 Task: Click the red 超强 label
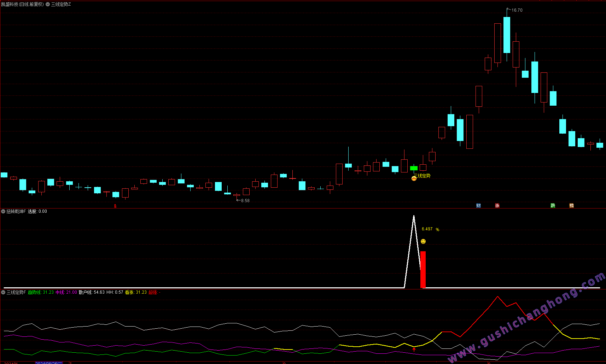153,292
